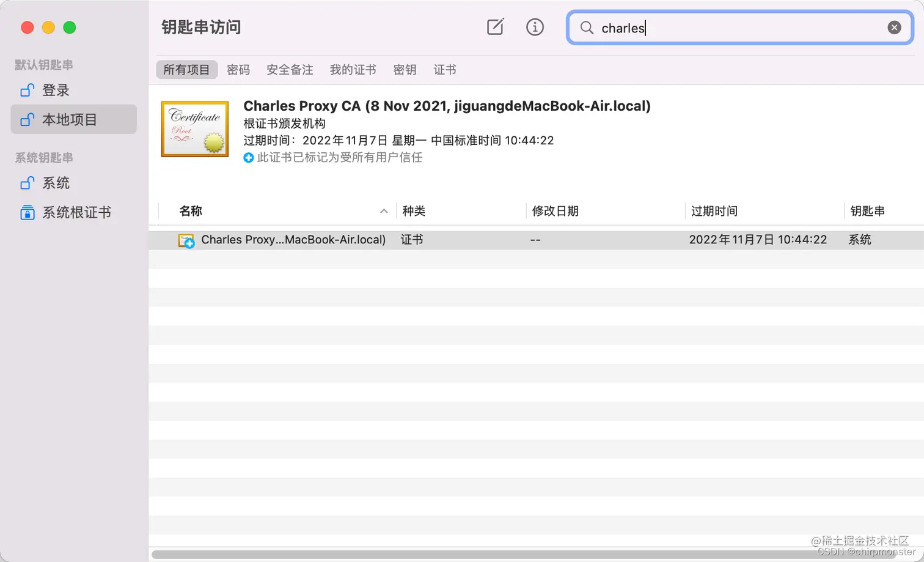
Task: Select the 系统根证书 keychain in sidebar
Action: pos(73,212)
